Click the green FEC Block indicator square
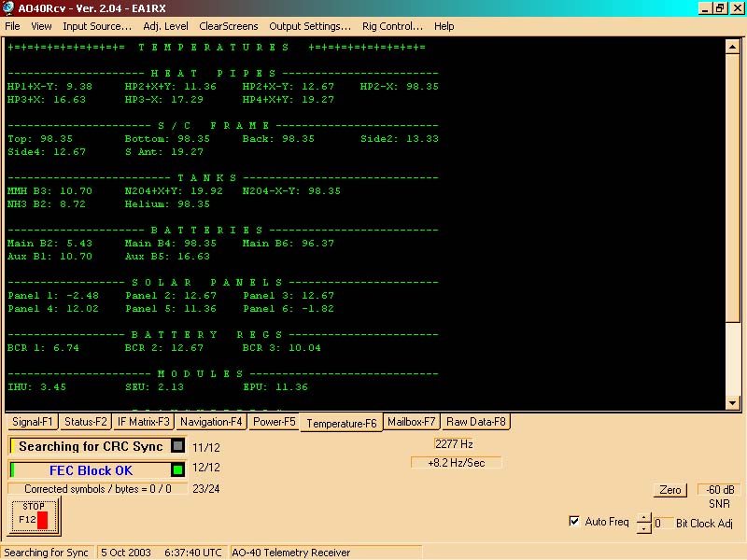The height and width of the screenshot is (560, 747). pyautogui.click(x=177, y=470)
